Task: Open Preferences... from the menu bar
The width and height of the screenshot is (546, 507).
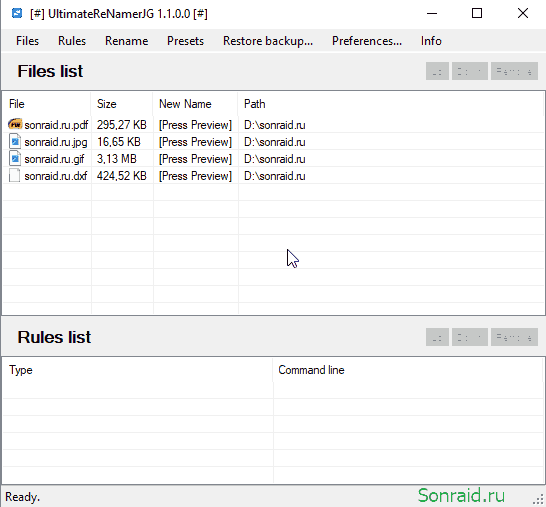Action: point(367,41)
